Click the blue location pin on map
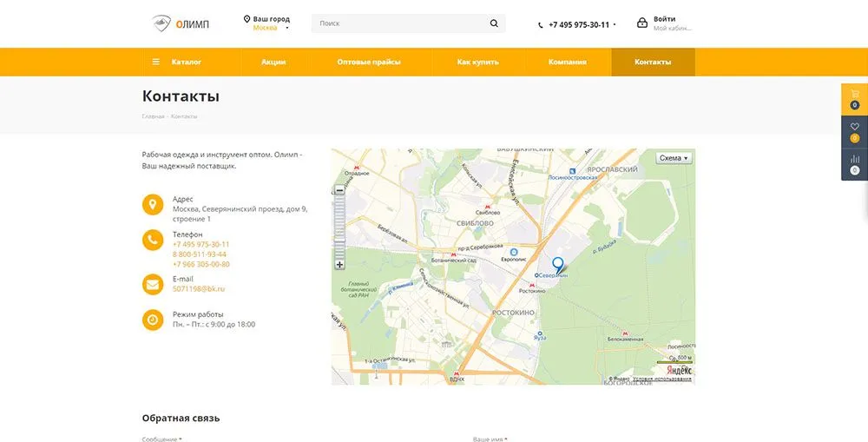 click(557, 264)
